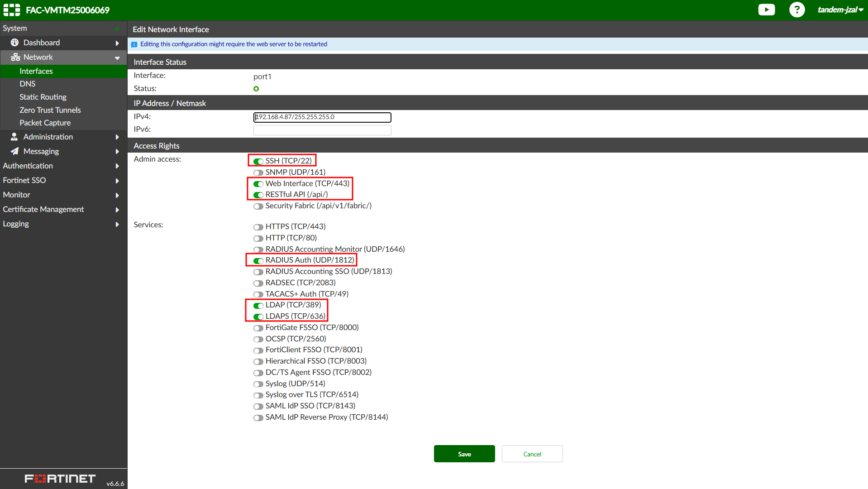The image size is (868, 489).
Task: Go to Static Routing in sidebar
Action: pyautogui.click(x=43, y=97)
